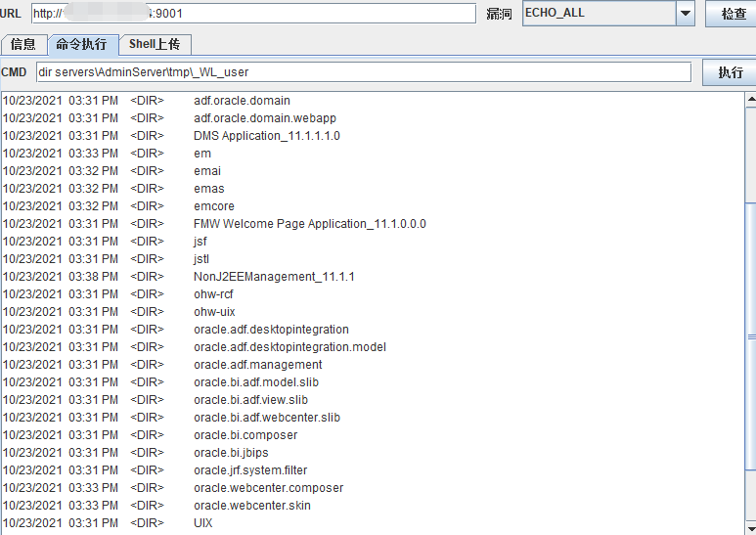
Task: Click the output scrollbar up arrow
Action: tap(751, 100)
